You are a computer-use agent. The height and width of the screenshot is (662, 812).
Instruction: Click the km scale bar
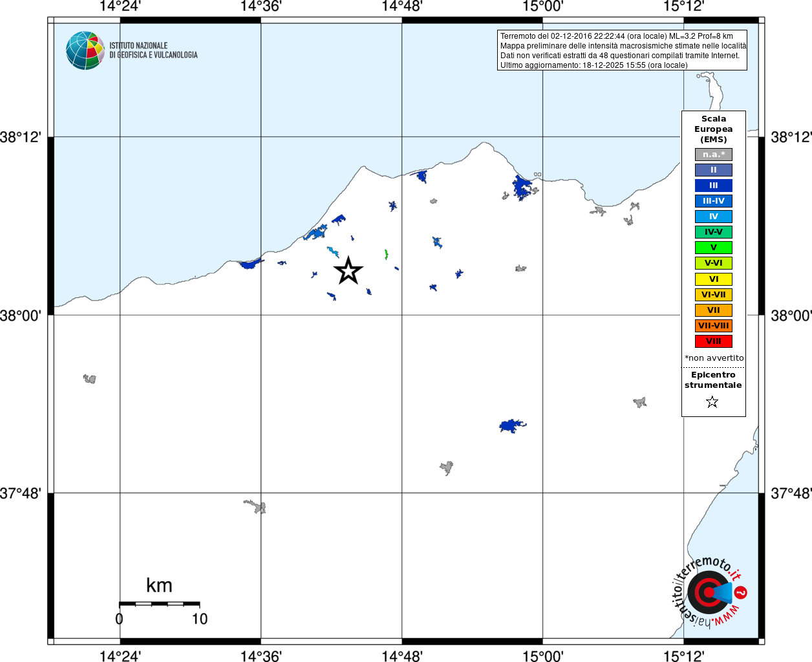click(x=159, y=604)
